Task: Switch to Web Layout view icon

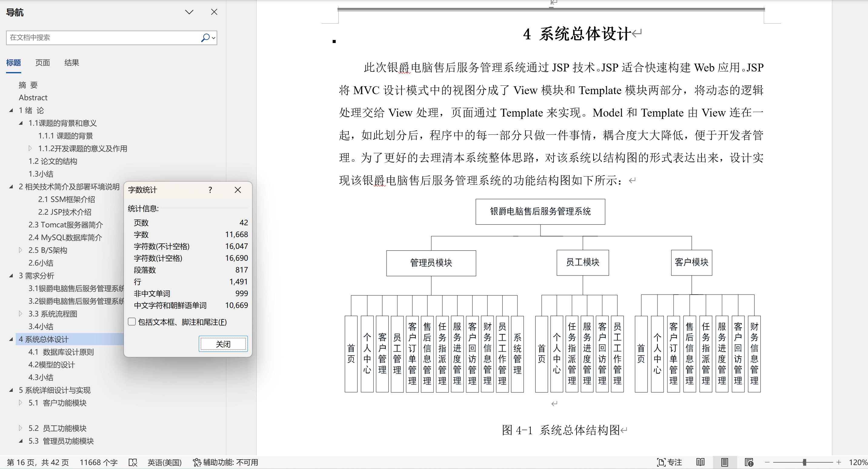Action: coord(749,462)
